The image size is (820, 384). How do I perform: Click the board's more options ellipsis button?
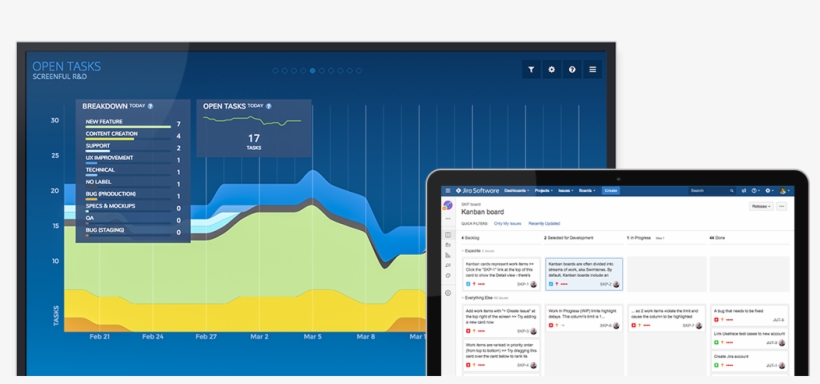point(782,206)
